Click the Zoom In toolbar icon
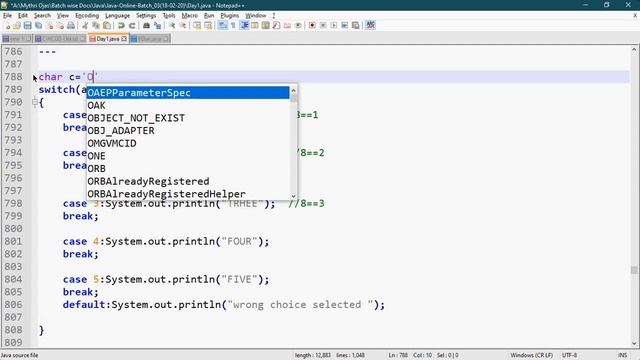 [172, 25]
